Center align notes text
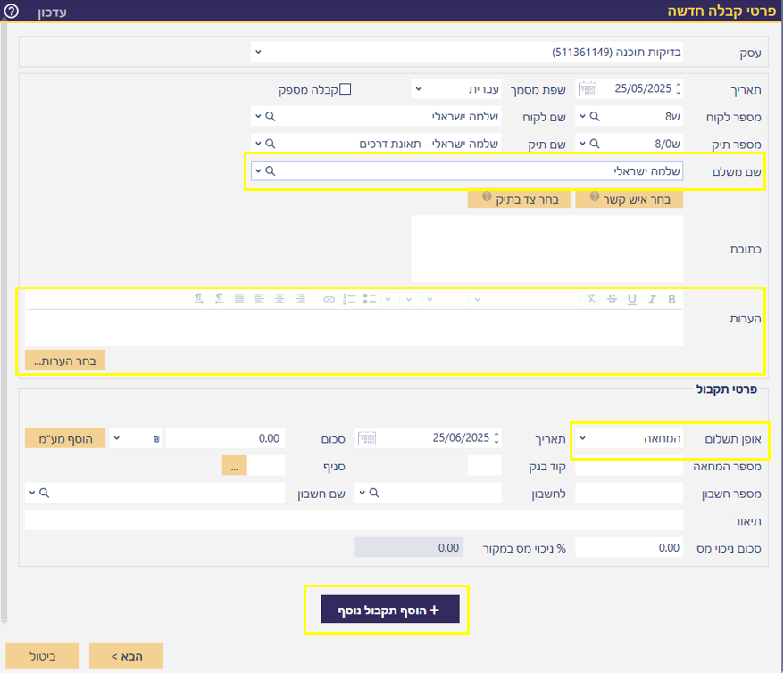Screen dimensions: 784x673 (x=279, y=299)
